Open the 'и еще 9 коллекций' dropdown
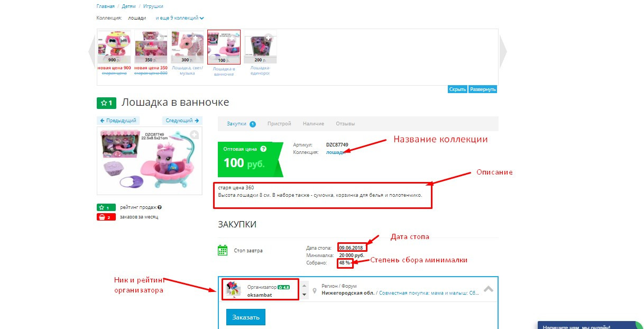Screen dimensions: 644x329 (x=180, y=18)
